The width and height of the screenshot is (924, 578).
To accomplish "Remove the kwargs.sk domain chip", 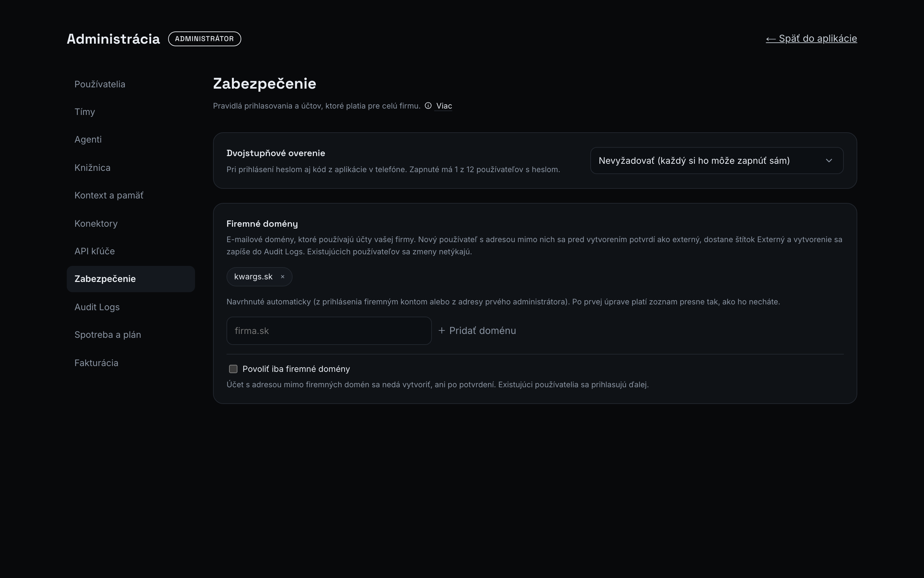I will click(x=283, y=277).
